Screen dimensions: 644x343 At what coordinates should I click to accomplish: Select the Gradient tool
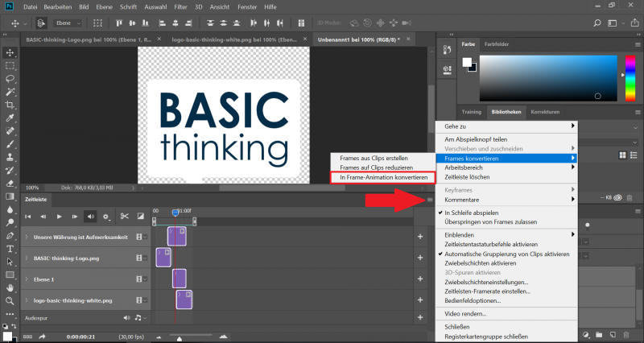10,196
